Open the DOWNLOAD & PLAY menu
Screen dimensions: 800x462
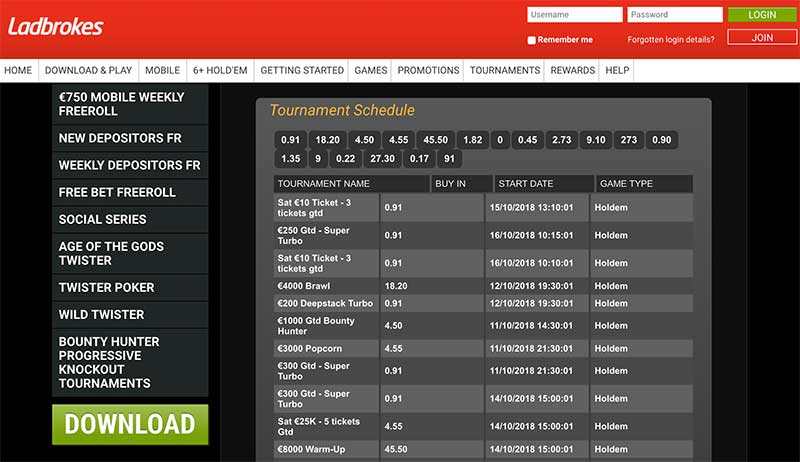88,70
